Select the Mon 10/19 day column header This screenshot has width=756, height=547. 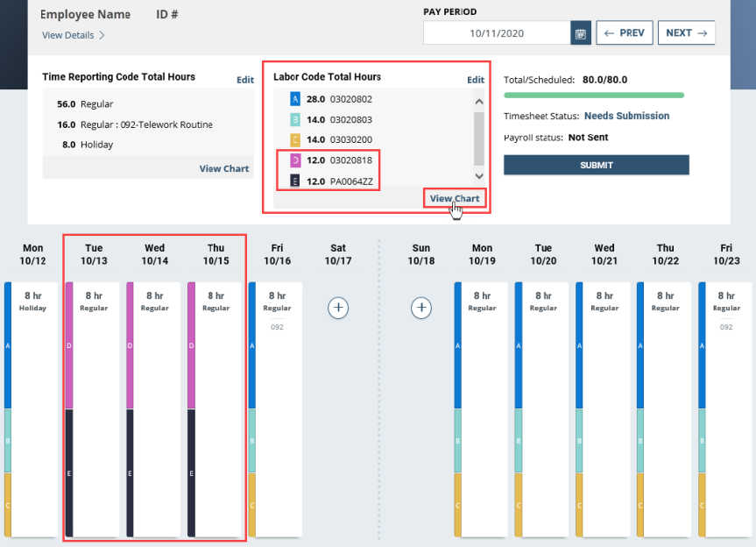(481, 254)
